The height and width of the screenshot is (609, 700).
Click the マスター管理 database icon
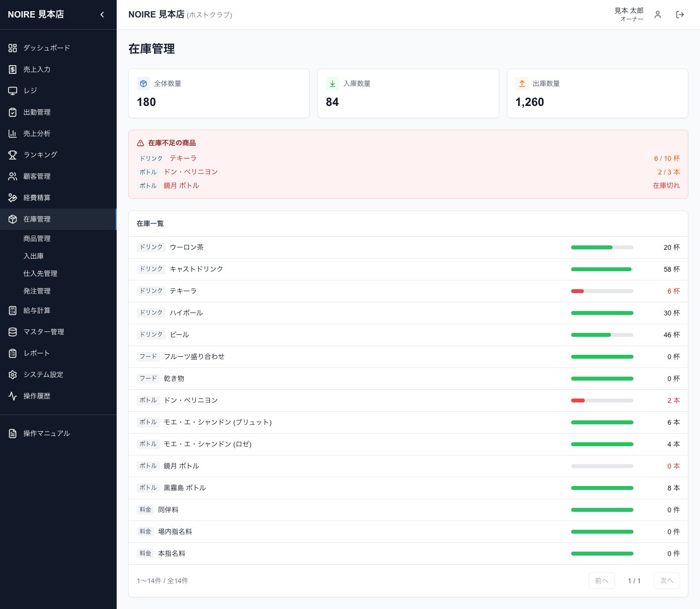[13, 332]
